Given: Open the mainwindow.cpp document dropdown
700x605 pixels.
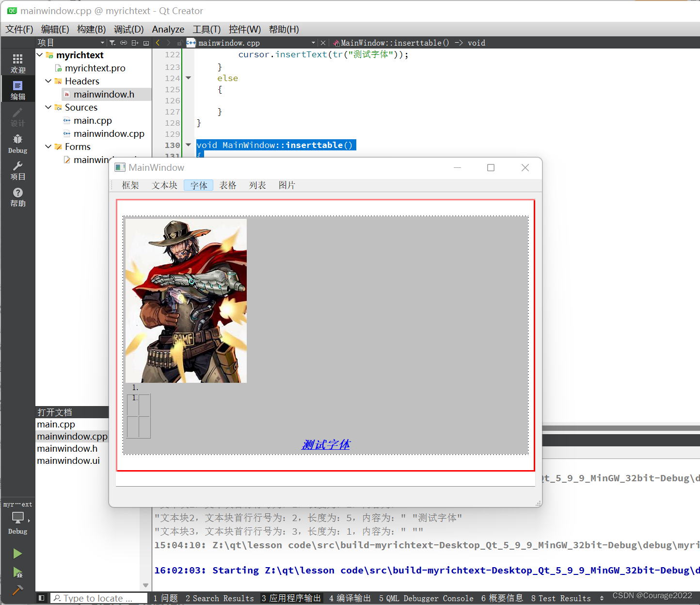Looking at the screenshot, I should pyautogui.click(x=313, y=43).
